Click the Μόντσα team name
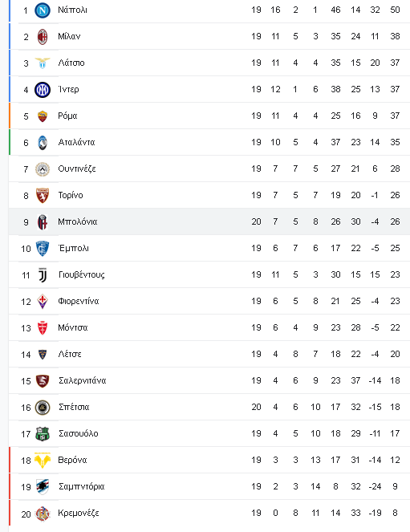Viewport: 410px width, 532px height. [x=73, y=327]
